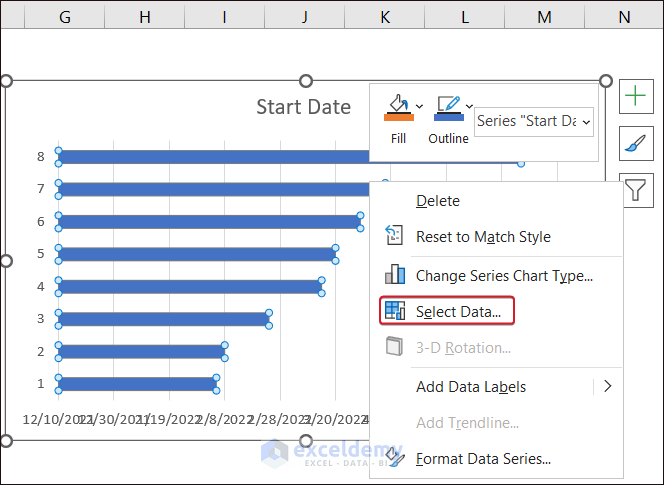The image size is (664, 485).
Task: Click the Chart Elements plus icon
Action: point(636,96)
